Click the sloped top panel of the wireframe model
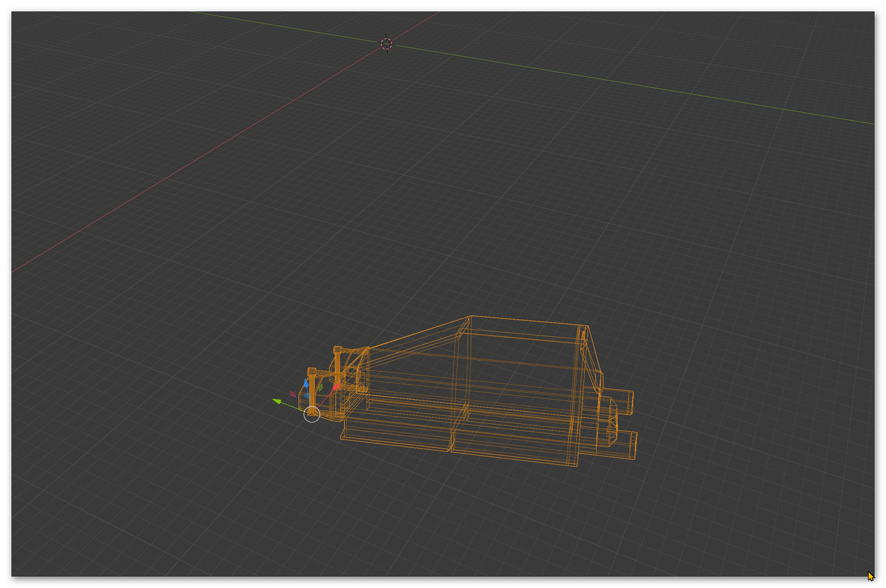 coord(415,339)
